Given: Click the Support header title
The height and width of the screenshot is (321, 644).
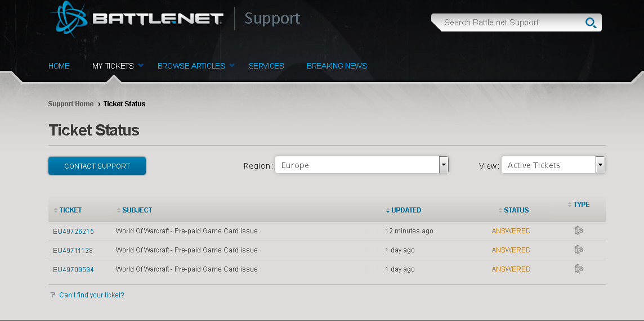Looking at the screenshot, I should pos(272,19).
